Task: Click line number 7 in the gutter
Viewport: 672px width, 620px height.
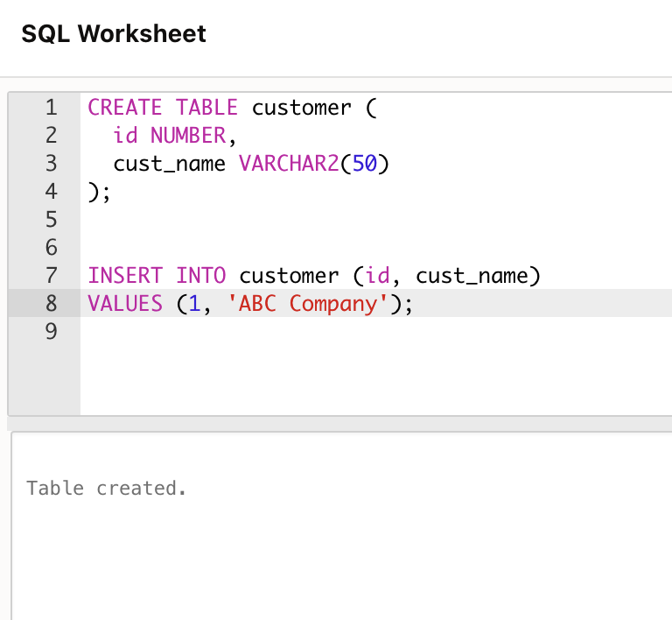Action: coord(50,276)
